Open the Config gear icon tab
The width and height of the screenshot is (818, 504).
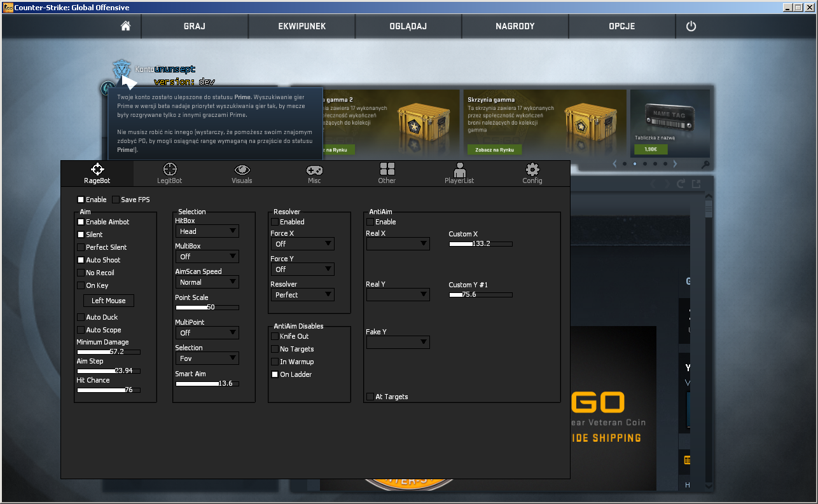(532, 169)
